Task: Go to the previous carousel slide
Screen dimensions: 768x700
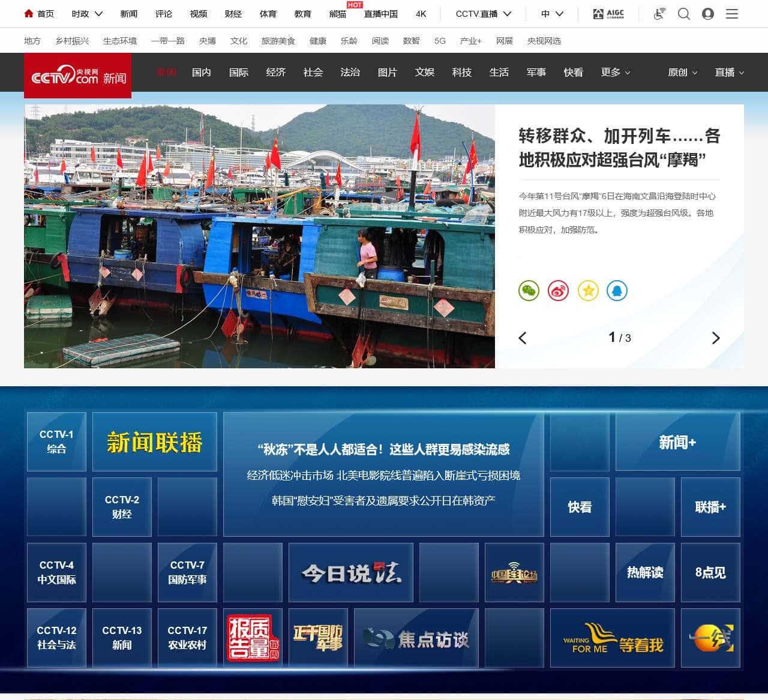Action: pyautogui.click(x=523, y=338)
